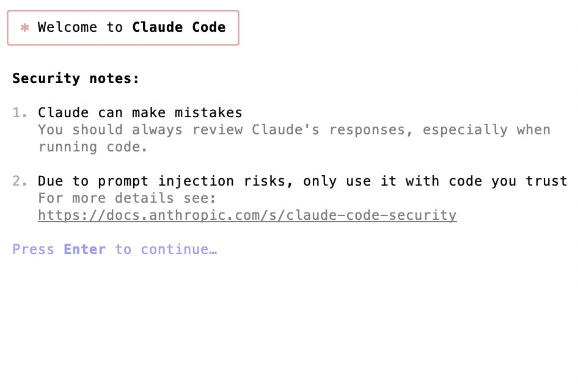
Task: Click the bold 'Enter' keyword
Action: pyautogui.click(x=85, y=249)
